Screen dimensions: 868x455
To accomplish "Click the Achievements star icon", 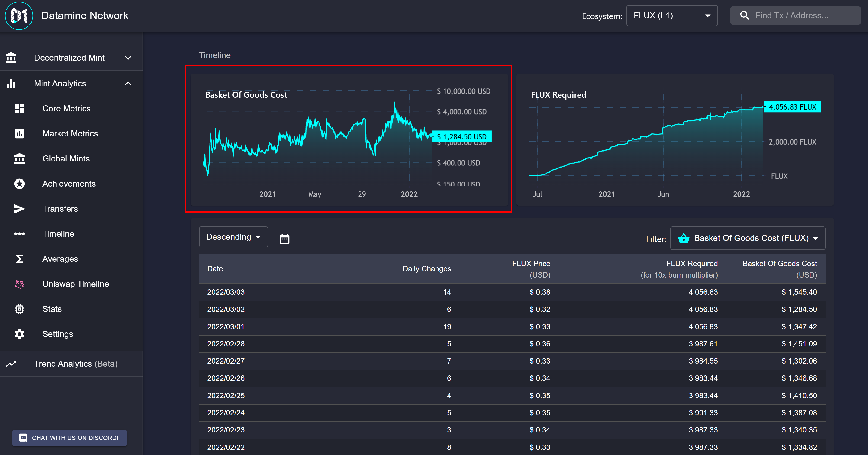I will 19,184.
